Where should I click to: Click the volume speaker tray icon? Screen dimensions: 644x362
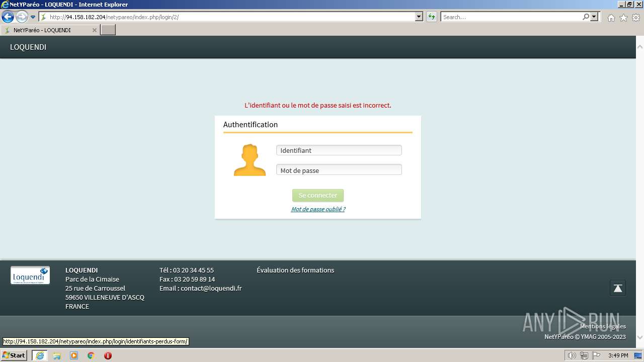(572, 355)
